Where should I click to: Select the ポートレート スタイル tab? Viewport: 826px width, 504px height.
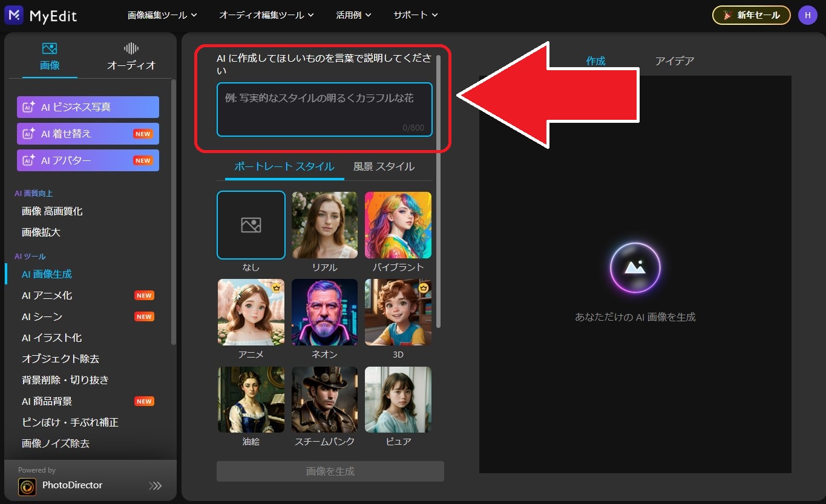click(284, 166)
